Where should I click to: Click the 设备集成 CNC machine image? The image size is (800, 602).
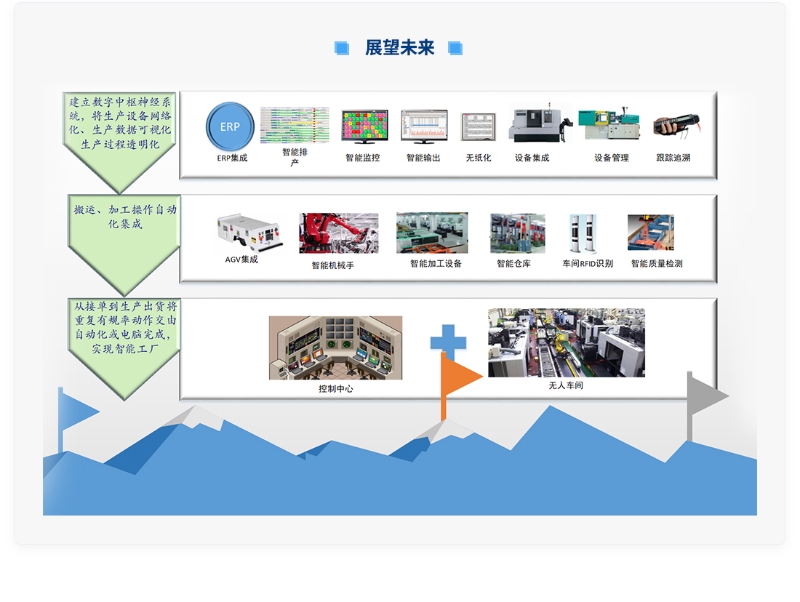tap(540, 123)
